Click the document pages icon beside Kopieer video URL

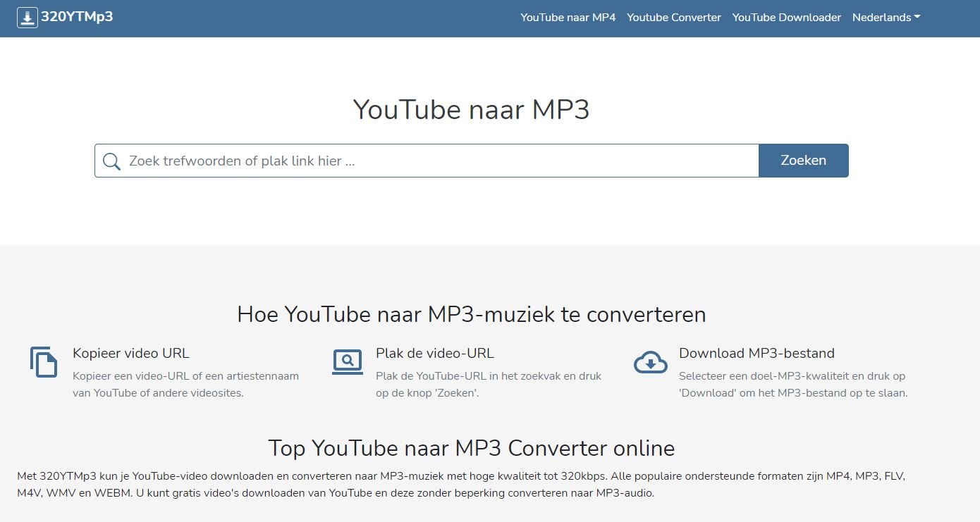43,362
